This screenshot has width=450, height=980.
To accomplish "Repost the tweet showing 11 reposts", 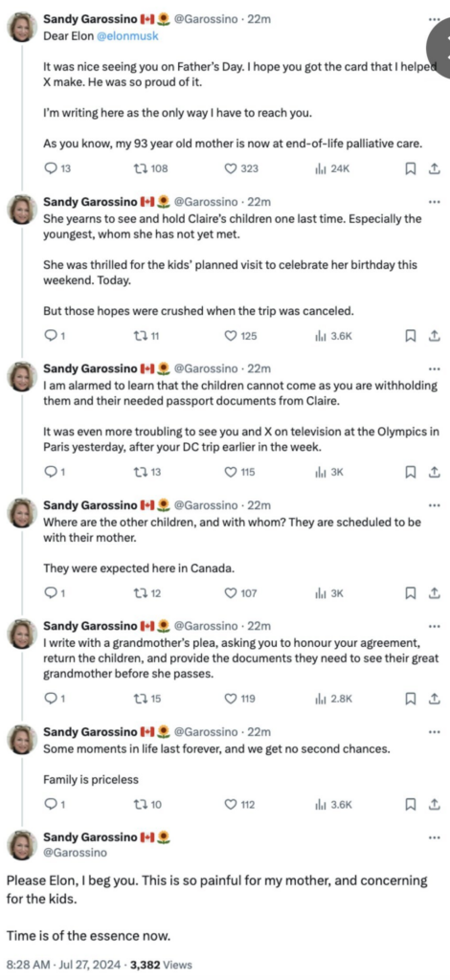I will pos(147,336).
